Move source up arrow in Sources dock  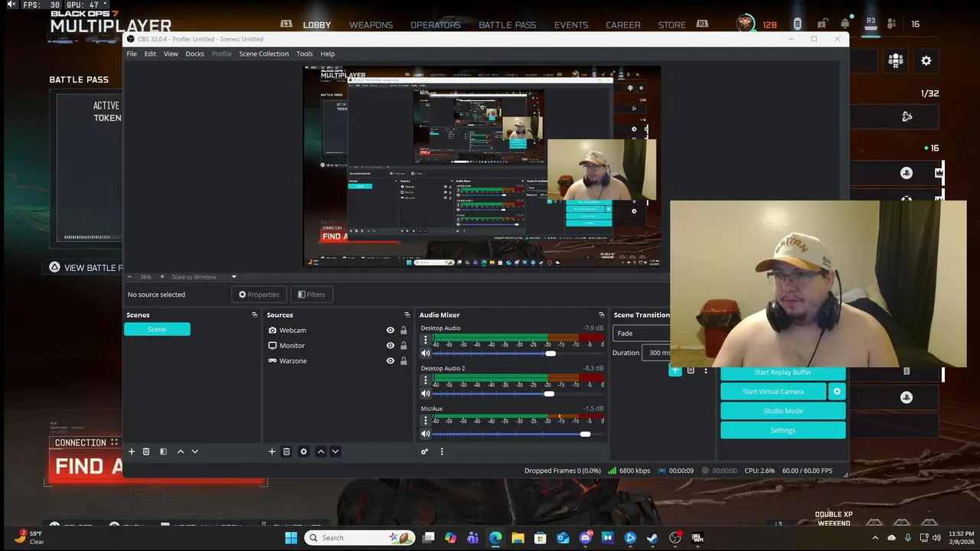(x=321, y=452)
